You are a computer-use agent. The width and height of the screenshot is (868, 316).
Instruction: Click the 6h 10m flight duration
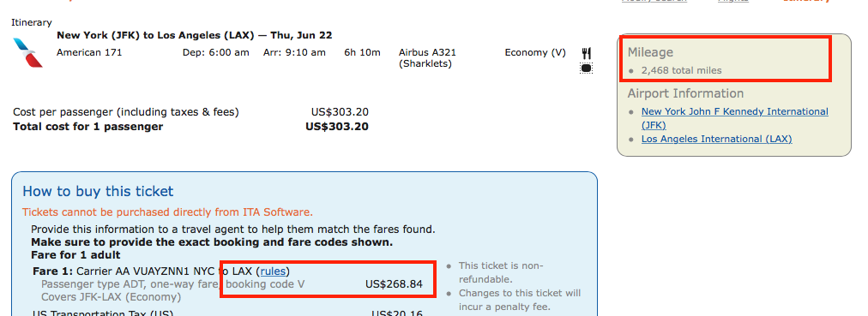363,52
